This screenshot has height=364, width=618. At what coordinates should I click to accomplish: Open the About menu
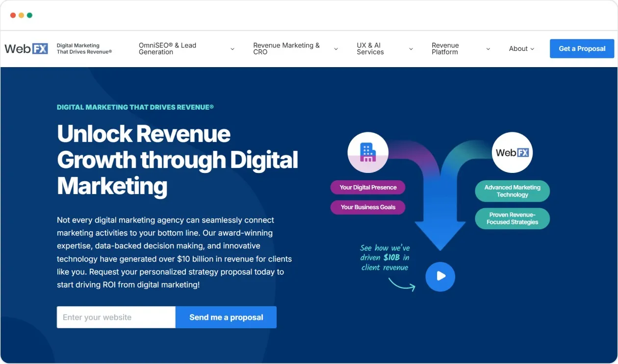[x=521, y=49]
